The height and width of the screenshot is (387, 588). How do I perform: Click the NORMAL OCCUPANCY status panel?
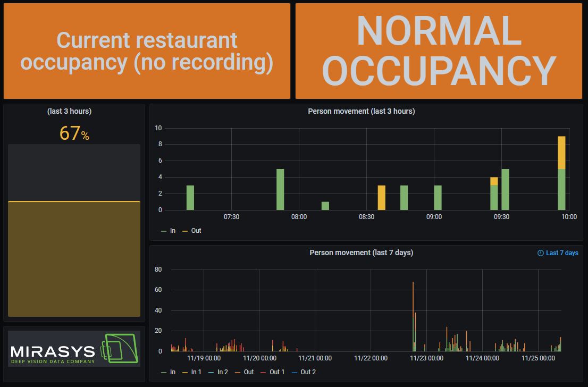439,51
